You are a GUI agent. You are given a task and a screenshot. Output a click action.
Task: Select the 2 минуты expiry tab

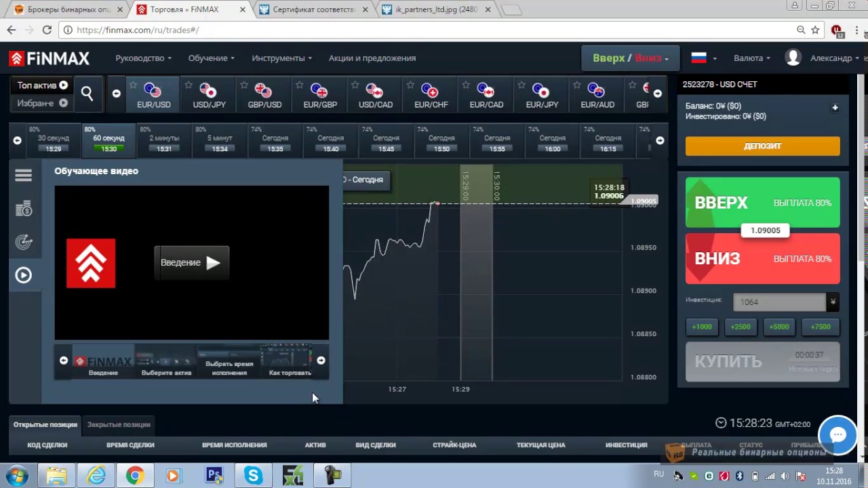(x=164, y=140)
